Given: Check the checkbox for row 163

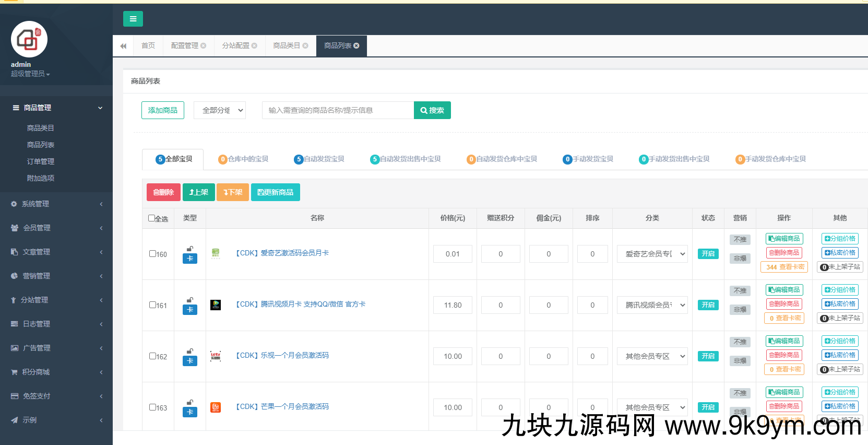Looking at the screenshot, I should [152, 407].
